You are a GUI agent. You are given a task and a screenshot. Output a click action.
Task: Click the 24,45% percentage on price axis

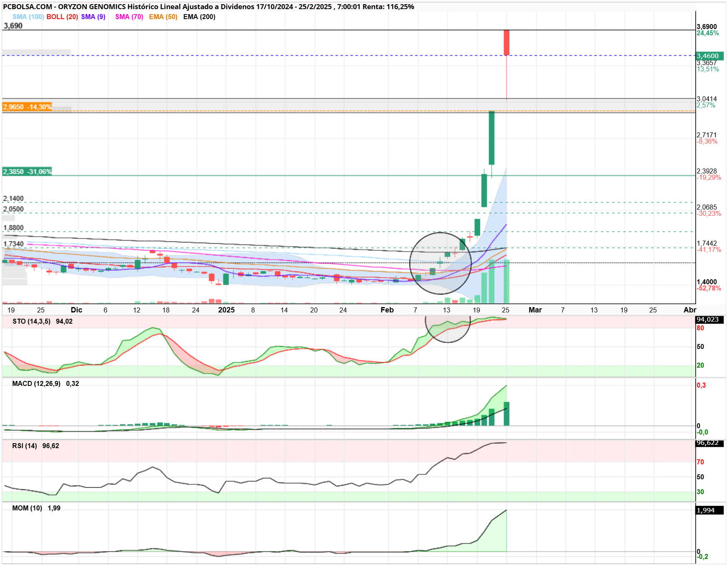[x=708, y=33]
